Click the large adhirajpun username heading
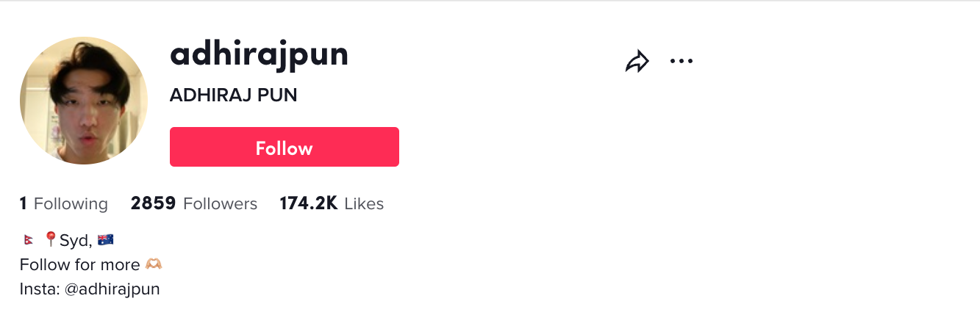Viewport: 980px width, 326px height. coord(259,55)
